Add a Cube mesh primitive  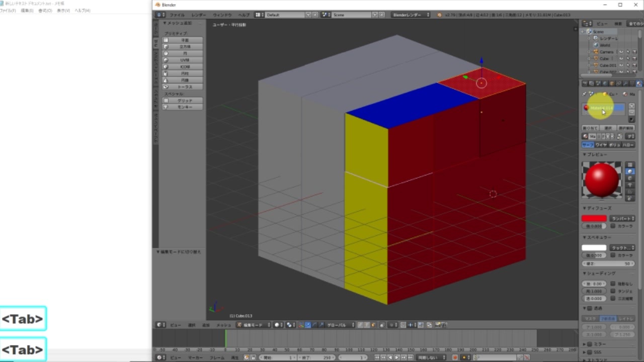coord(183,47)
